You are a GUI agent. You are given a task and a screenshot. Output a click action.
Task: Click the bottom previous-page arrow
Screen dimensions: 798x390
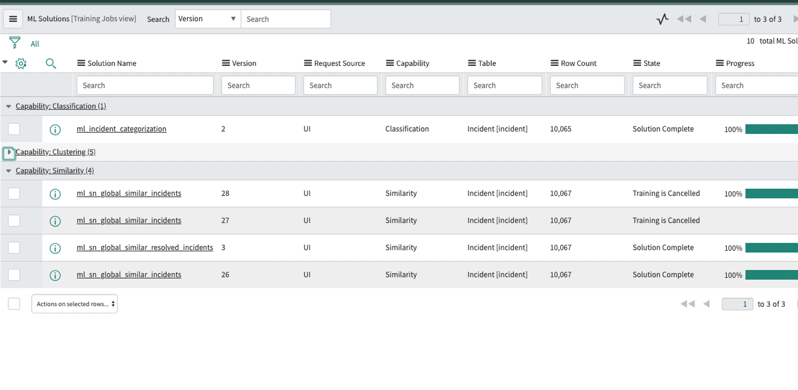click(x=706, y=304)
